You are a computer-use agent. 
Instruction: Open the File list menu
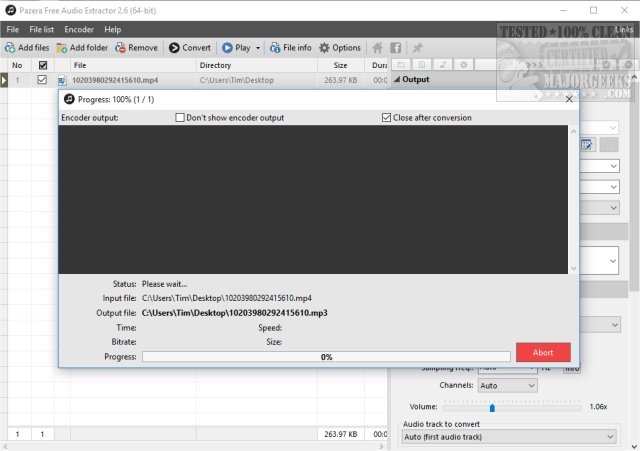41,29
